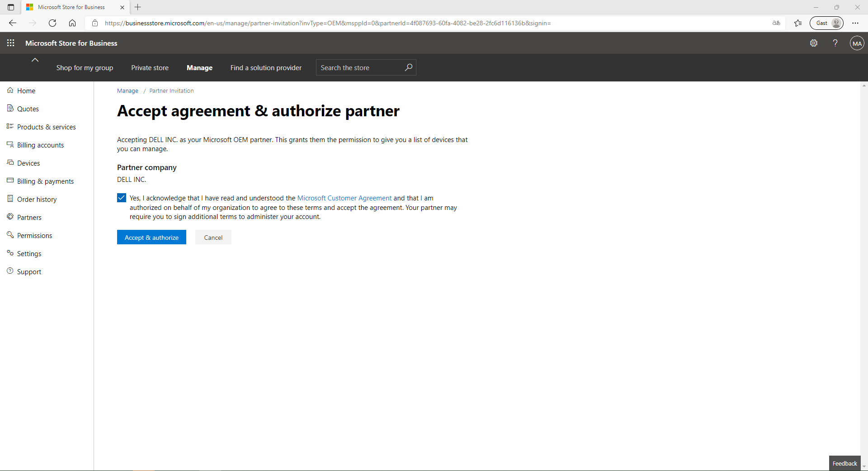Click the Manage breadcrumb link
868x471 pixels.
pos(127,91)
